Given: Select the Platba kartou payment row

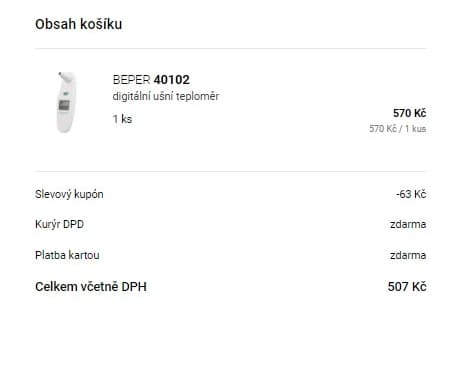Looking at the screenshot, I should tap(230, 255).
